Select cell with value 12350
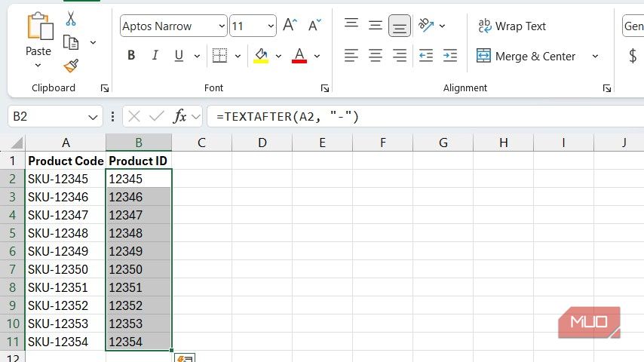Viewport: 644px width, 362px height. [x=139, y=269]
